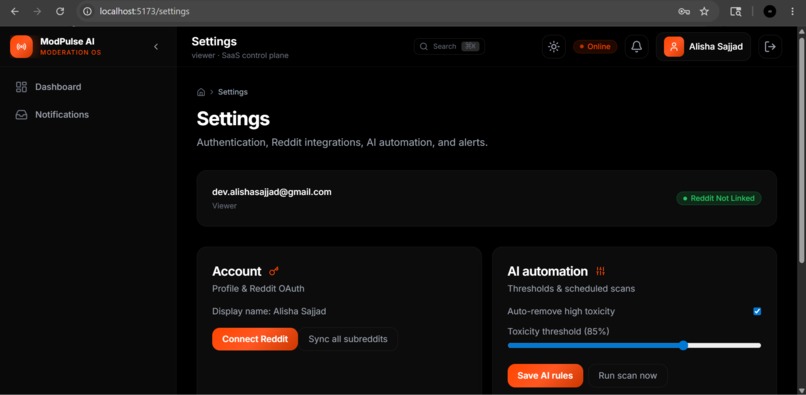This screenshot has width=806, height=395.
Task: Reload the page in browser
Action: [60, 11]
